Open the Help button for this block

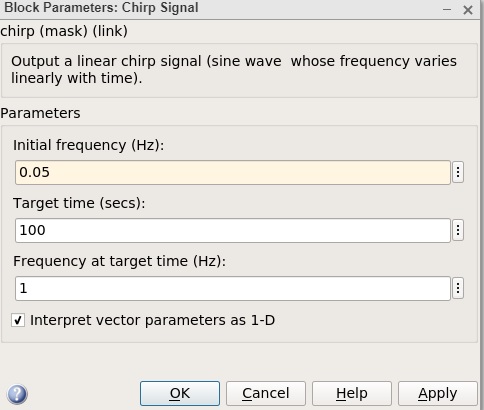click(352, 394)
